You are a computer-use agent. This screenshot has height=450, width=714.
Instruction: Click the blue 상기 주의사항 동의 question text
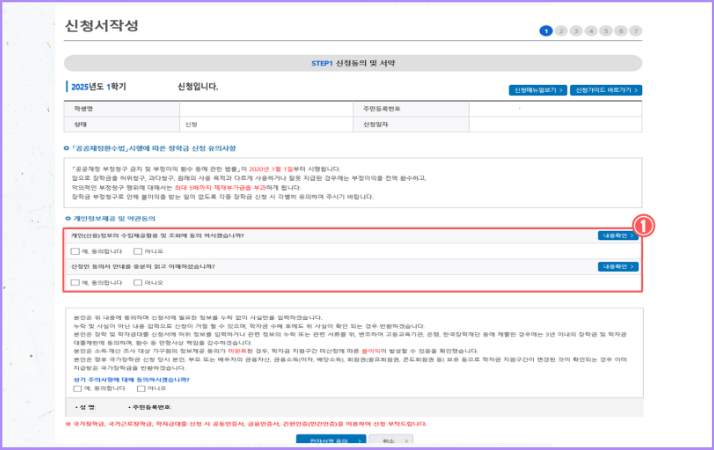click(x=131, y=379)
